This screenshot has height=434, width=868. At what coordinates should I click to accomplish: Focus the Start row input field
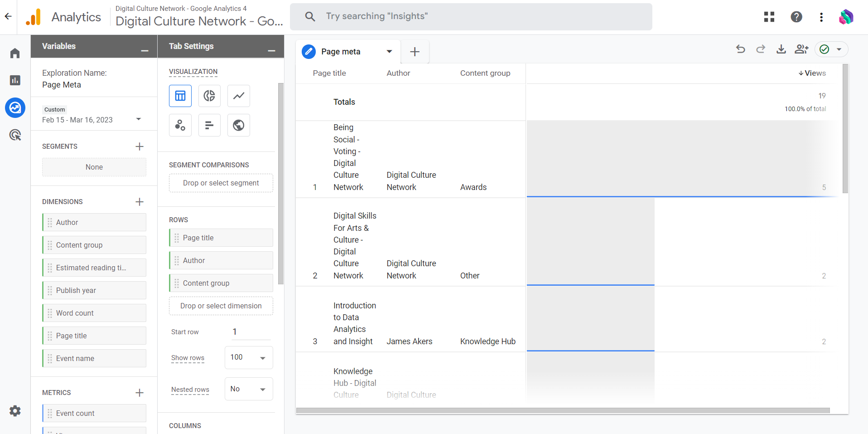[251, 332]
